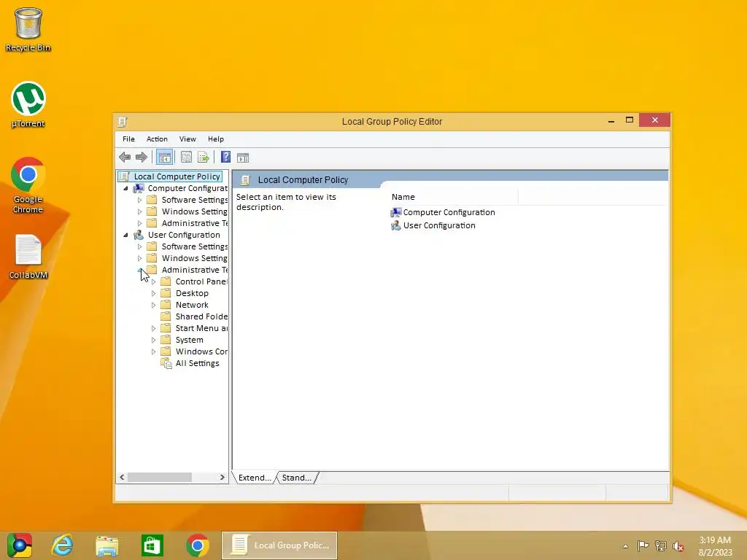
Task: Click the network tray icon
Action: pos(661,545)
